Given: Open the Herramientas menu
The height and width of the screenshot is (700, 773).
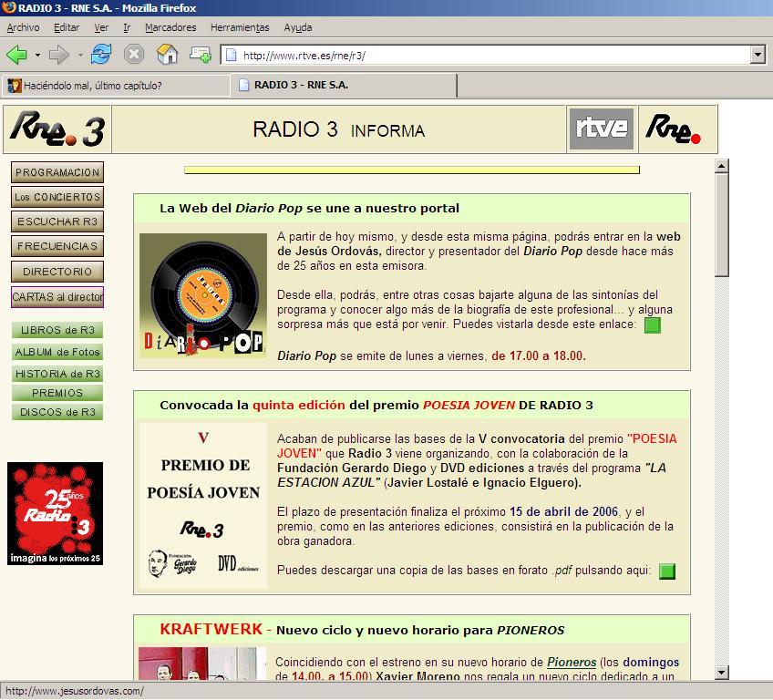Looking at the screenshot, I should (x=240, y=27).
